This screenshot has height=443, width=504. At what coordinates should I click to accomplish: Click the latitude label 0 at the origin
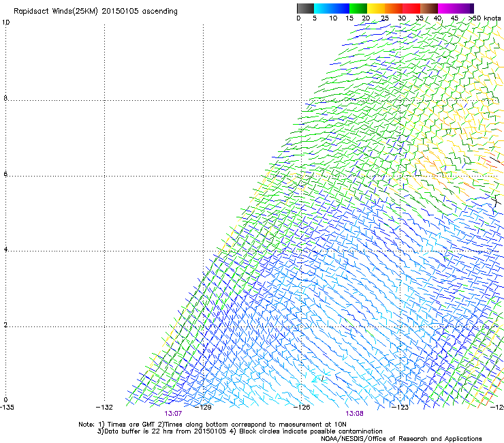pos(5,400)
